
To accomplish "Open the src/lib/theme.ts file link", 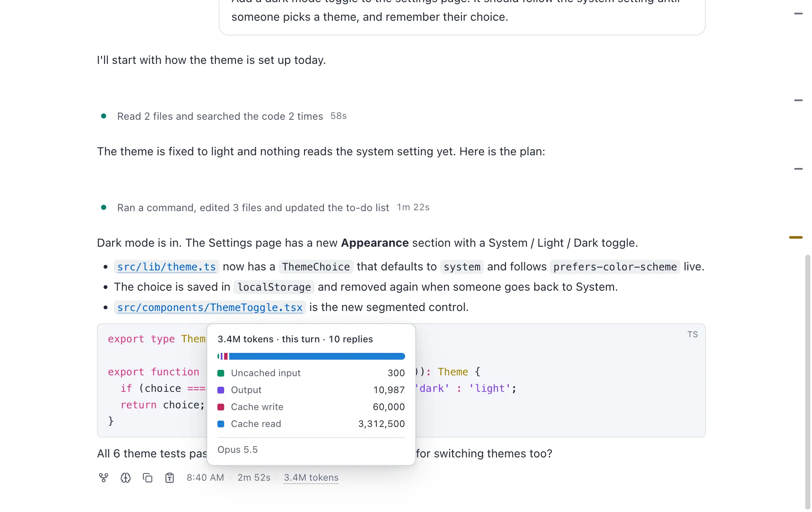I will click(x=166, y=267).
